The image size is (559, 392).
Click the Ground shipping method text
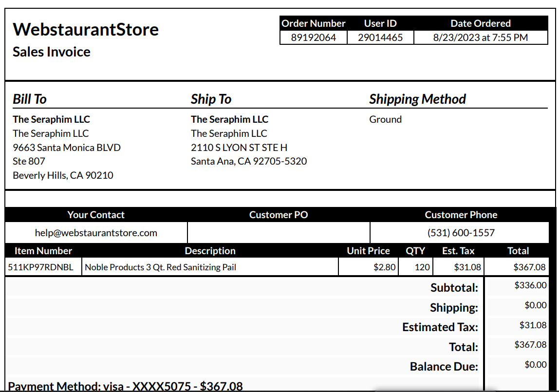[385, 119]
